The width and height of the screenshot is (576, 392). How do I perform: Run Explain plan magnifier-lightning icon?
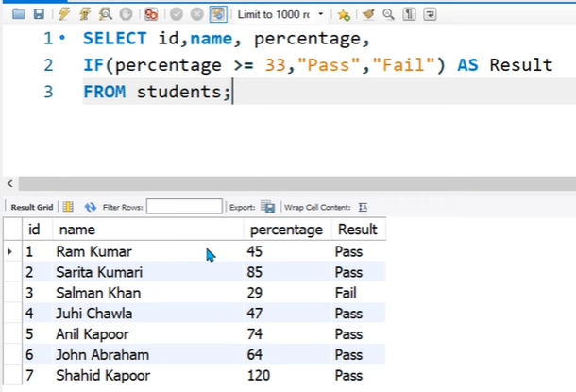(x=106, y=14)
